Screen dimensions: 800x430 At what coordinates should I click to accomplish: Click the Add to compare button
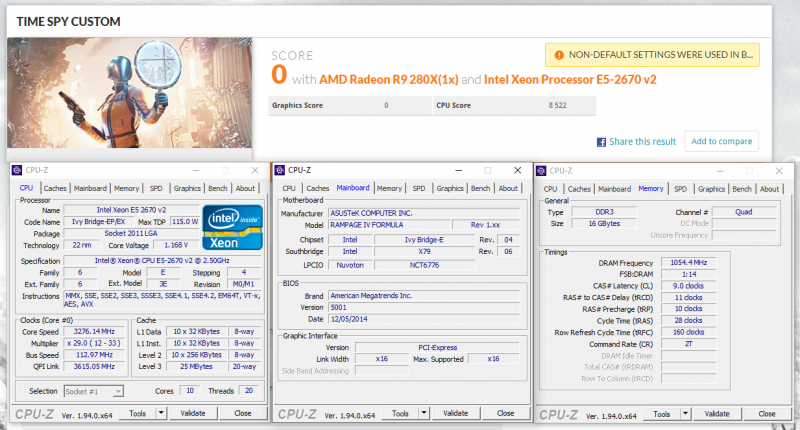[721, 141]
